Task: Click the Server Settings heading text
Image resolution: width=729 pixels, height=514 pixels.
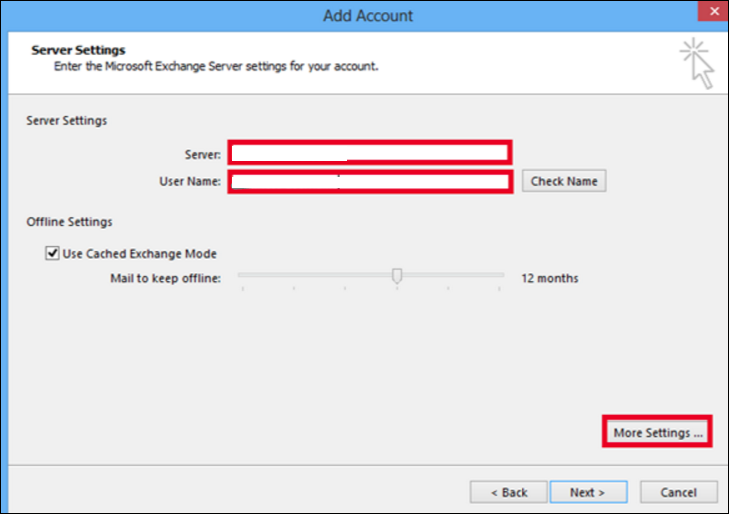Action: click(78, 50)
